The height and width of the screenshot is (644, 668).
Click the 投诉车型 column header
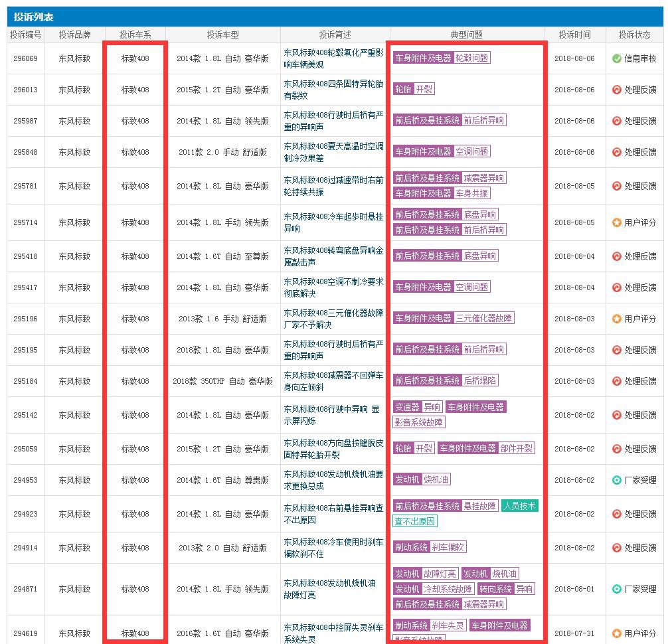tap(223, 35)
